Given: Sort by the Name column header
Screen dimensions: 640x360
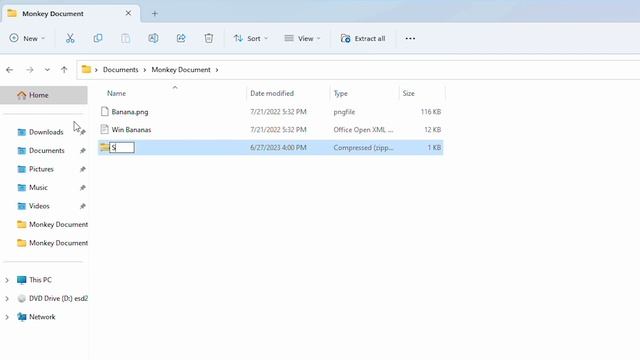Looking at the screenshot, I should coord(116,93).
